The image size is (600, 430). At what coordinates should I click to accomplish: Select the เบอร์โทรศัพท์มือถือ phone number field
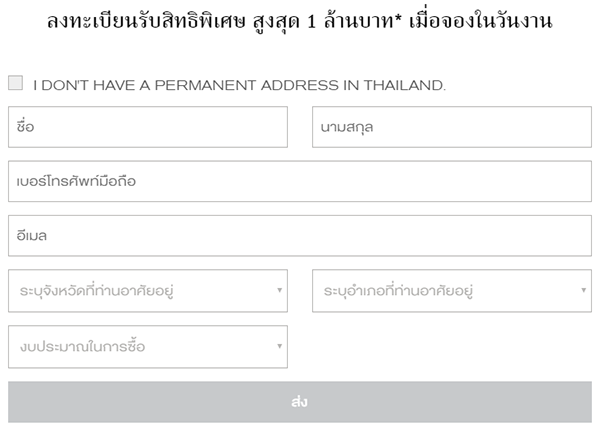click(x=299, y=182)
